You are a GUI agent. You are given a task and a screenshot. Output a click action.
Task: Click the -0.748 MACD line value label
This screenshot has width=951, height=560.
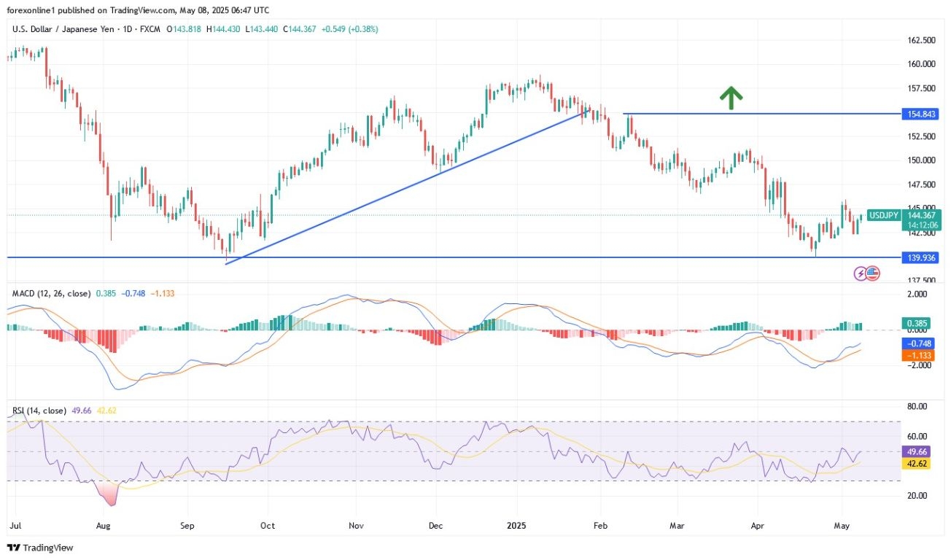pos(918,343)
